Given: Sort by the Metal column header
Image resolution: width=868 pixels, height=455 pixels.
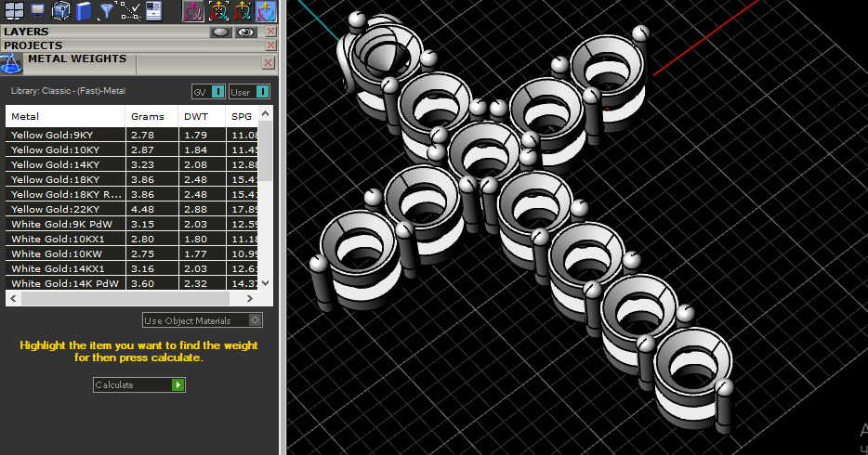Looking at the screenshot, I should click(65, 117).
